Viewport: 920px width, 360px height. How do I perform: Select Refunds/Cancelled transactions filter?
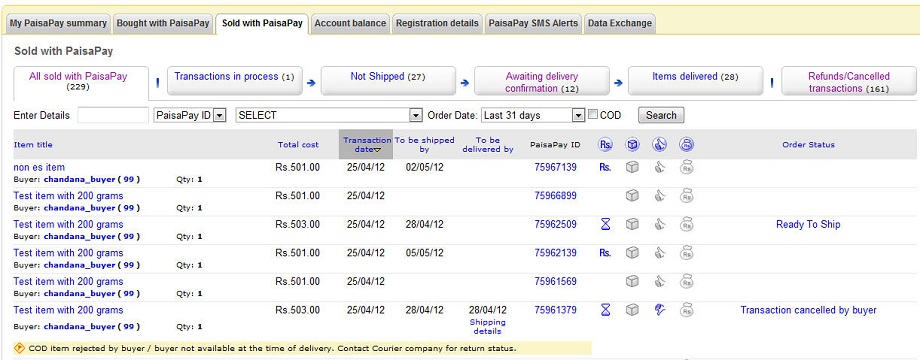[849, 81]
